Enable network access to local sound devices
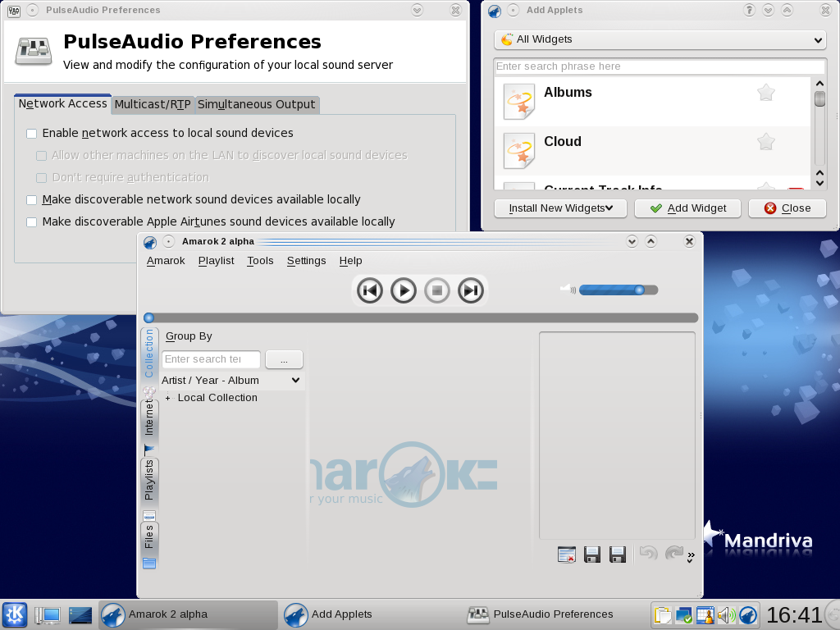840x630 pixels. (x=32, y=134)
